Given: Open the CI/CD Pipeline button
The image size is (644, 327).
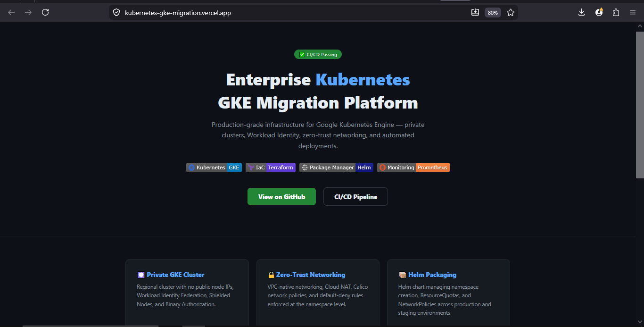Looking at the screenshot, I should coord(355,196).
